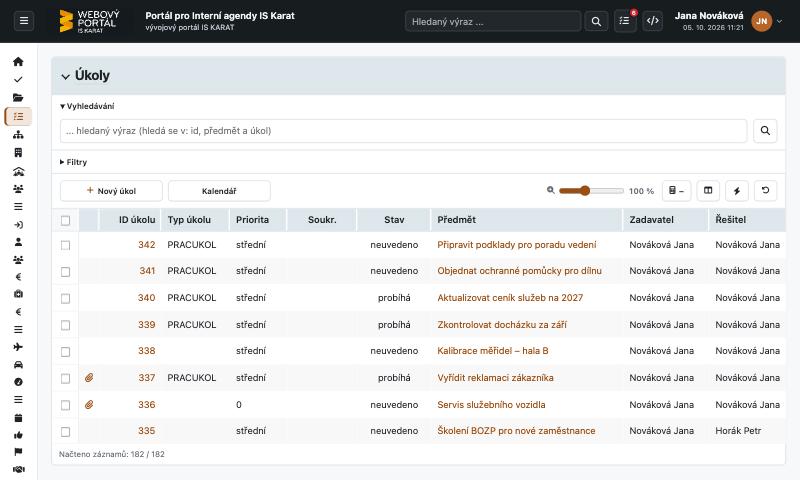Viewport: 800px width, 480px height.
Task: Collapse the Úkoly panel chevron
Action: point(65,77)
